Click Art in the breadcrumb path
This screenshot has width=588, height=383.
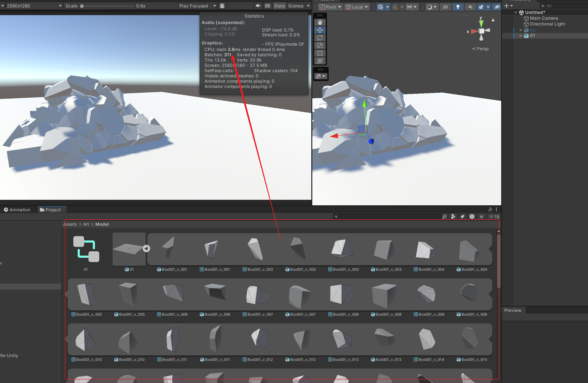click(x=86, y=224)
